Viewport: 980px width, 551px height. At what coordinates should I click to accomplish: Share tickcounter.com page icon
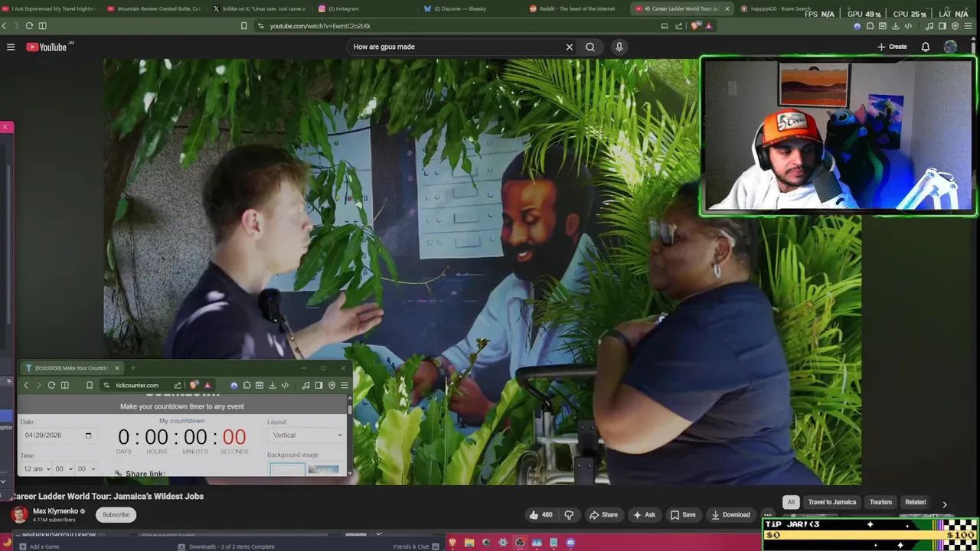tap(178, 385)
